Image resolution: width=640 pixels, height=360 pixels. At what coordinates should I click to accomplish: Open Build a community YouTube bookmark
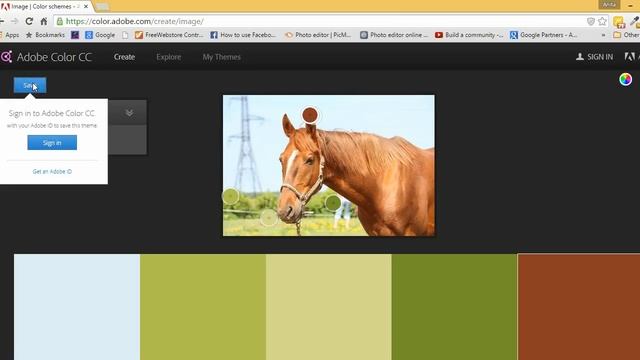point(469,35)
